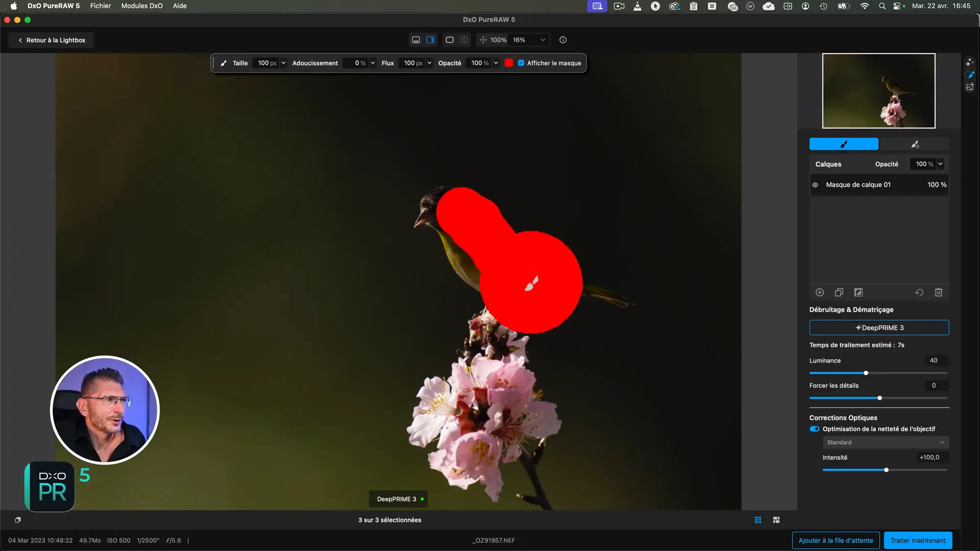Open the Apple menu
Viewport: 980px width, 551px height.
(x=14, y=6)
